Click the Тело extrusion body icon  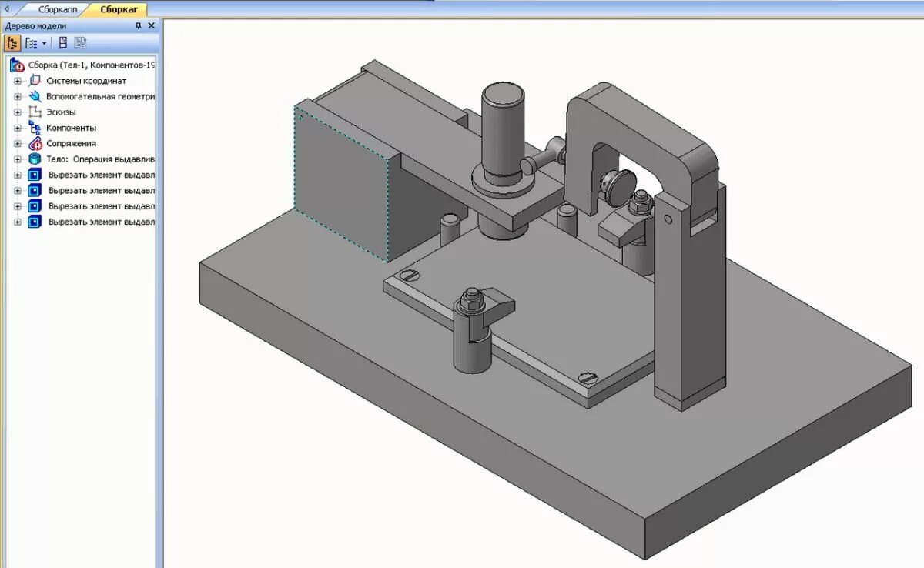[x=35, y=159]
